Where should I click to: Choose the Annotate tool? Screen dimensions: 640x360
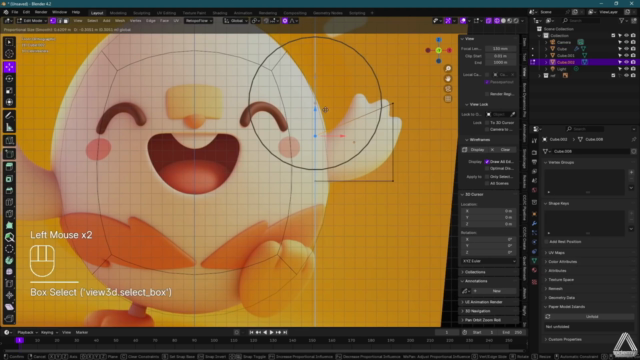[x=9, y=116]
